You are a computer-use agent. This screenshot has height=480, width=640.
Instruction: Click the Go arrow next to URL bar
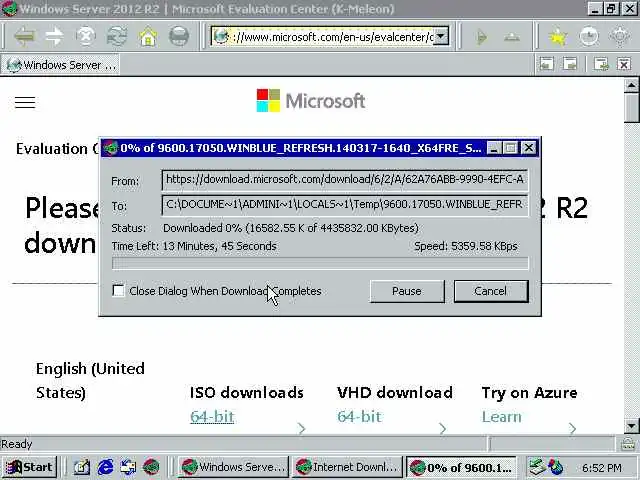click(x=482, y=37)
